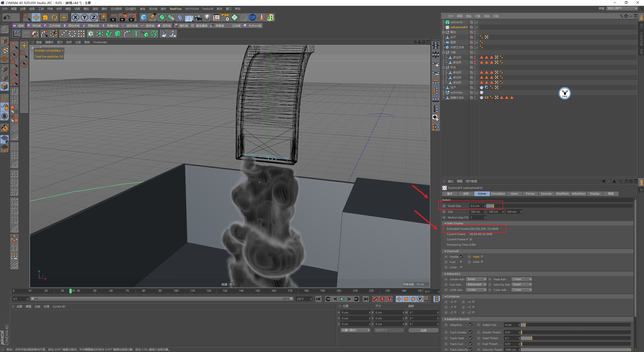This screenshot has width=644, height=352.
Task: Disable the Smoke channel checkbox
Action: (x=461, y=257)
